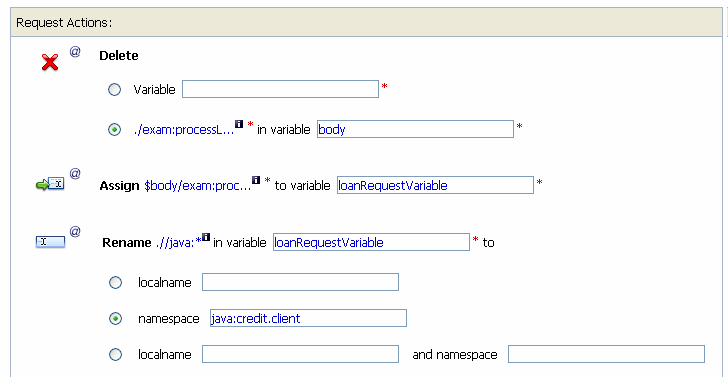Image resolution: width=728 pixels, height=377 pixels.
Task: Click the empty localname field above namespace
Action: pyautogui.click(x=300, y=282)
